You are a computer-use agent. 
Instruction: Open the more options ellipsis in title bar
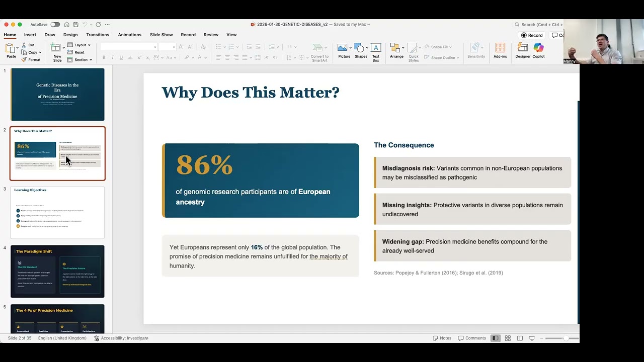click(x=107, y=25)
